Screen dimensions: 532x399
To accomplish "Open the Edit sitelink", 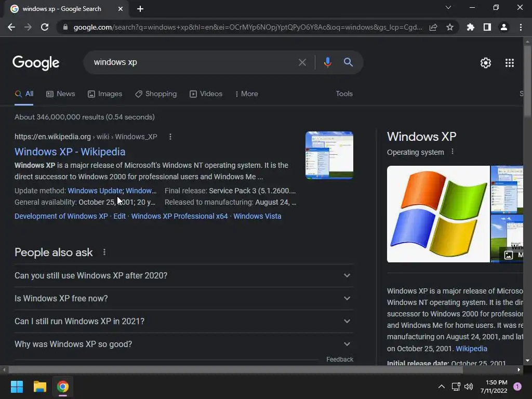I will coord(119,216).
